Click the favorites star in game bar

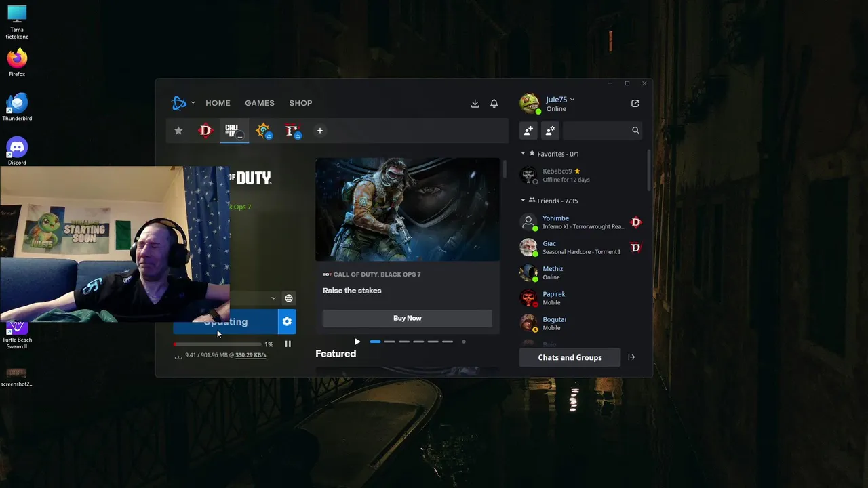tap(178, 131)
